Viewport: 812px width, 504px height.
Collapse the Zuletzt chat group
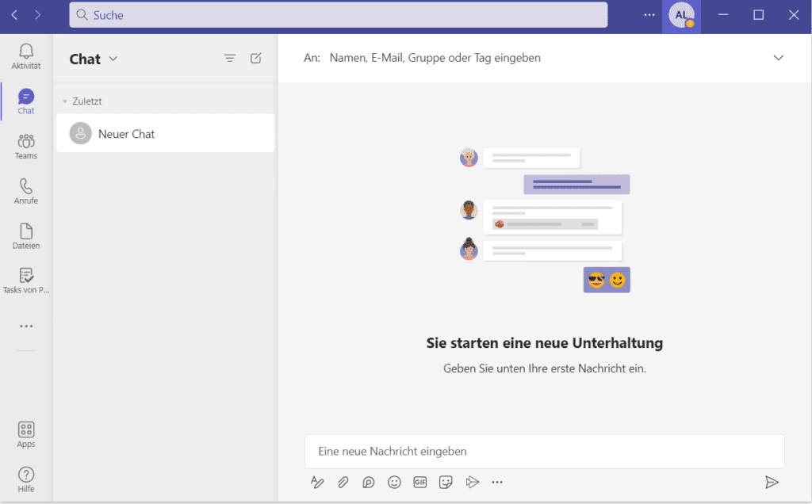tap(65, 101)
